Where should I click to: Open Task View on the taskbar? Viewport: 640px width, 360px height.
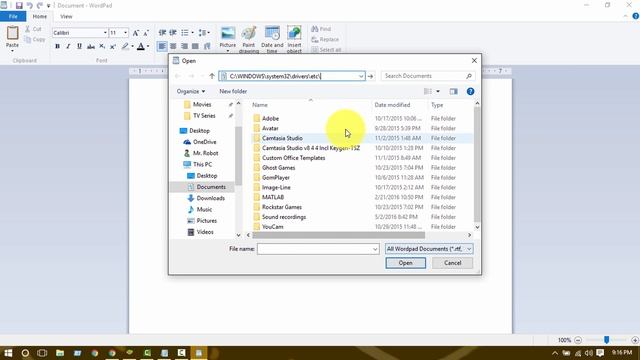point(42,353)
